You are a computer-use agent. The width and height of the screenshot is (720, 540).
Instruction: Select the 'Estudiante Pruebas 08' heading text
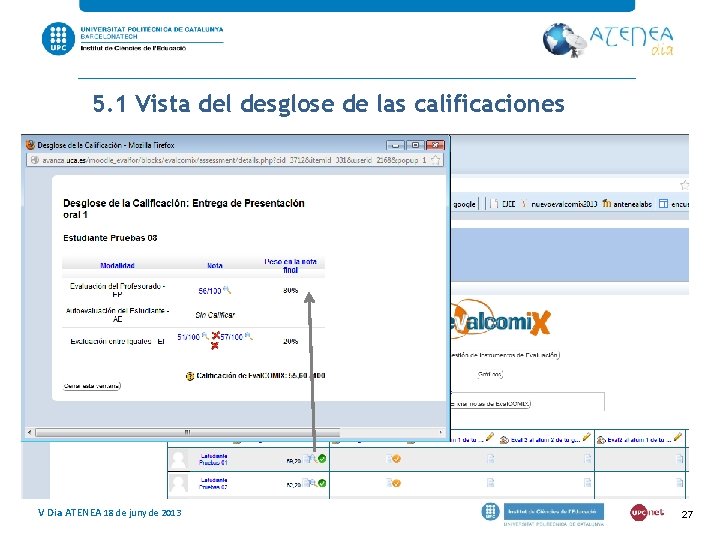pyautogui.click(x=110, y=238)
